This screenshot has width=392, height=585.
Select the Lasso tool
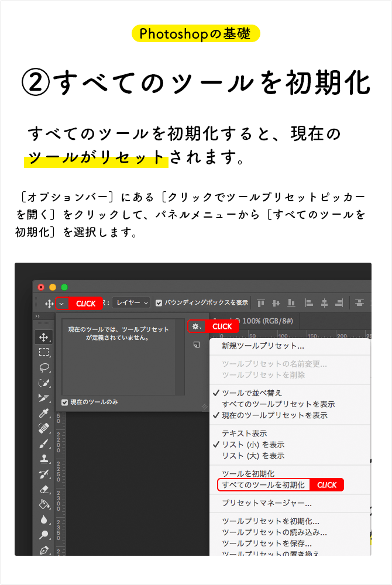pyautogui.click(x=44, y=367)
